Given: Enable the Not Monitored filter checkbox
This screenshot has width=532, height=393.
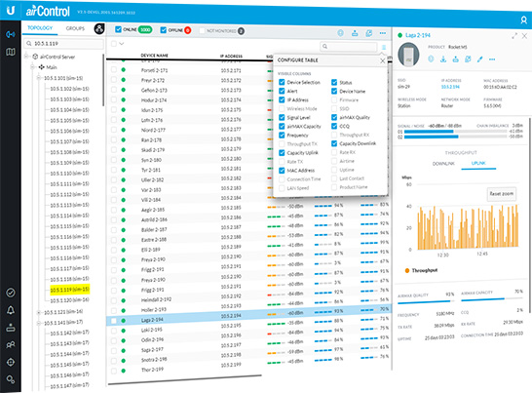Looking at the screenshot, I should pos(202,31).
